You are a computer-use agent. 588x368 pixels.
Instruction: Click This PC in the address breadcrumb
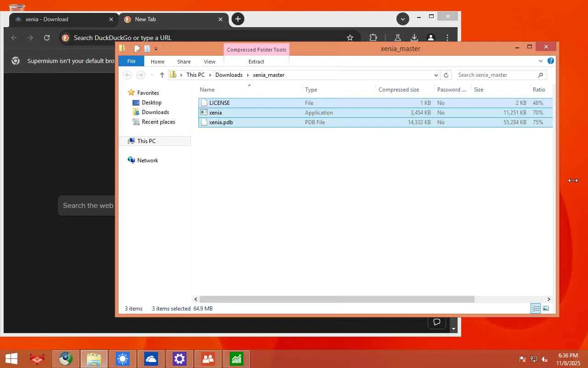pos(196,75)
